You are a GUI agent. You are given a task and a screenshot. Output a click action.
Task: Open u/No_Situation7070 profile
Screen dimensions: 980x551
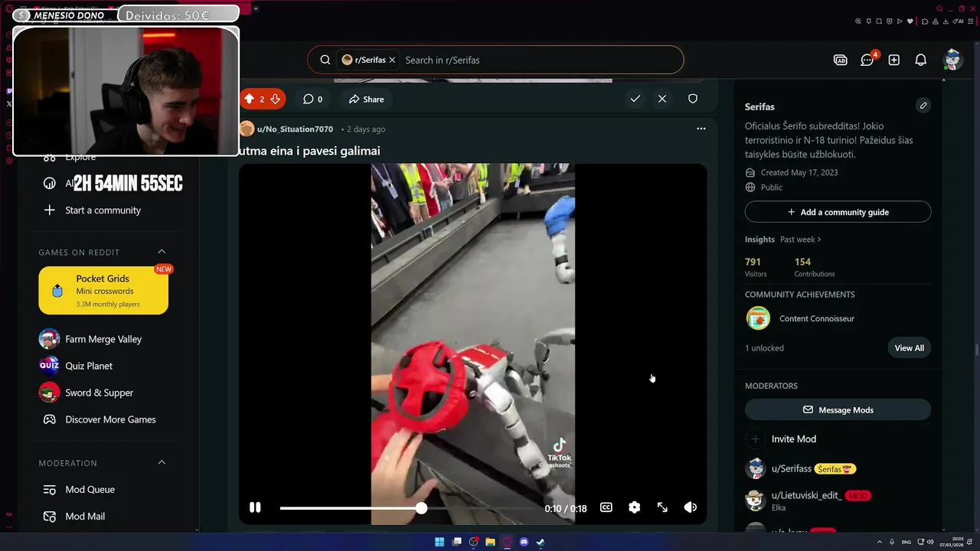click(295, 129)
